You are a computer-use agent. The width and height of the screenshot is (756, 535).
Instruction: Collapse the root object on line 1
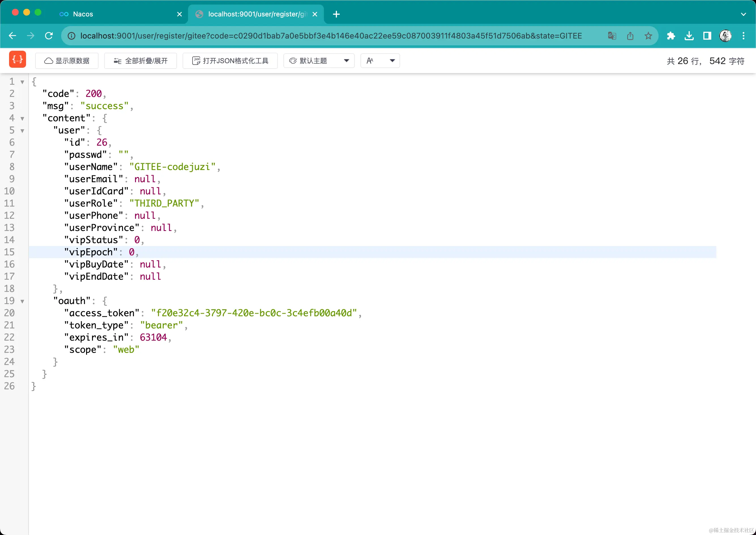click(22, 82)
